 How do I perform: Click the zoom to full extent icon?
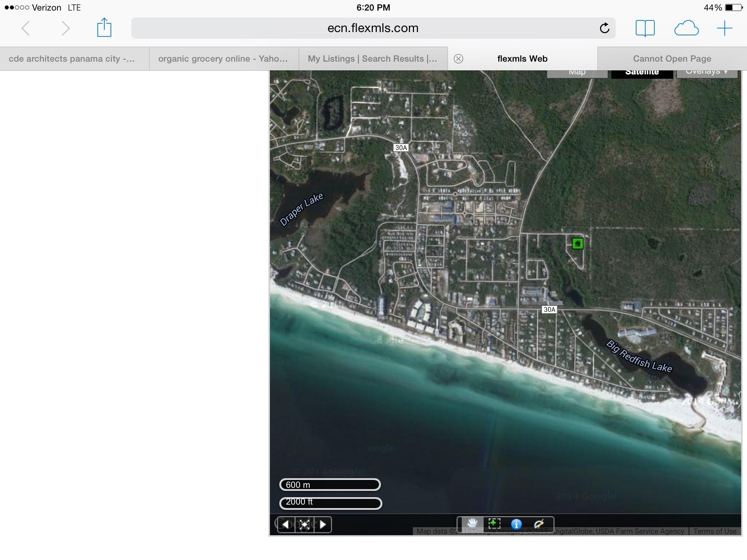pyautogui.click(x=304, y=525)
